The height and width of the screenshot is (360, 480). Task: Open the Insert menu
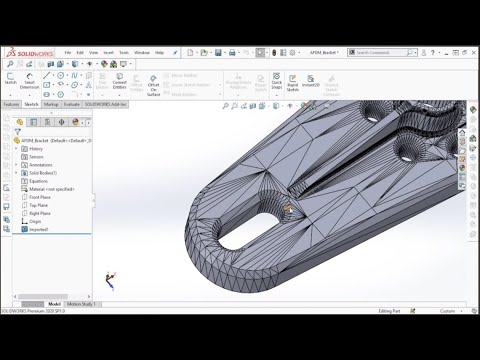pos(108,53)
